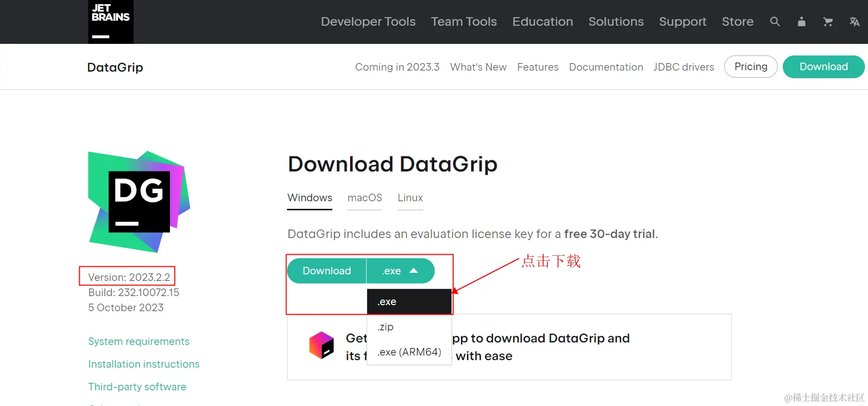Open the Developer Tools menu

click(x=368, y=22)
